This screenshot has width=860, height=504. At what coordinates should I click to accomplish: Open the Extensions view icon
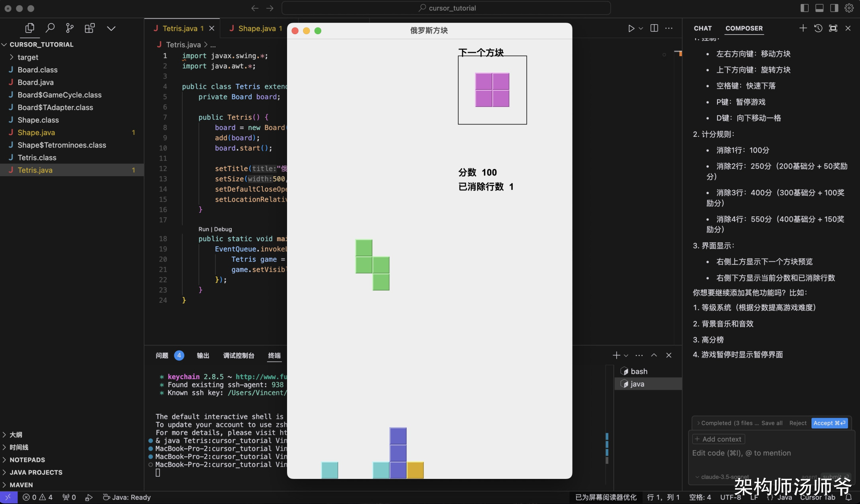pyautogui.click(x=90, y=28)
